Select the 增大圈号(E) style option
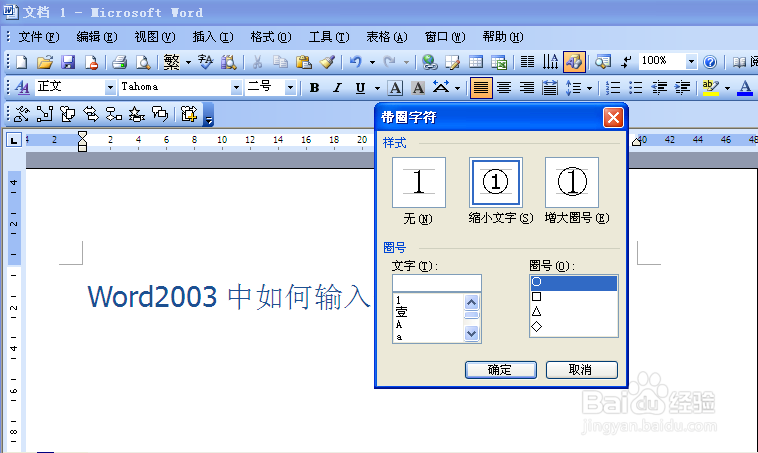This screenshot has width=758, height=453. (x=572, y=182)
